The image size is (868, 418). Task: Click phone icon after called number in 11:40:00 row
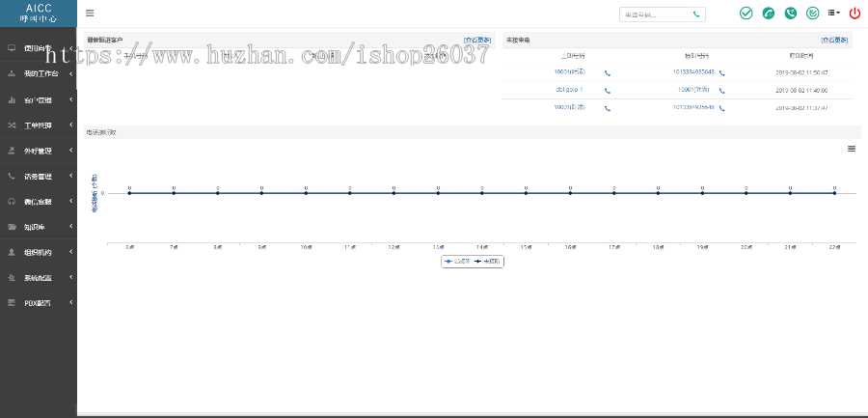click(721, 91)
